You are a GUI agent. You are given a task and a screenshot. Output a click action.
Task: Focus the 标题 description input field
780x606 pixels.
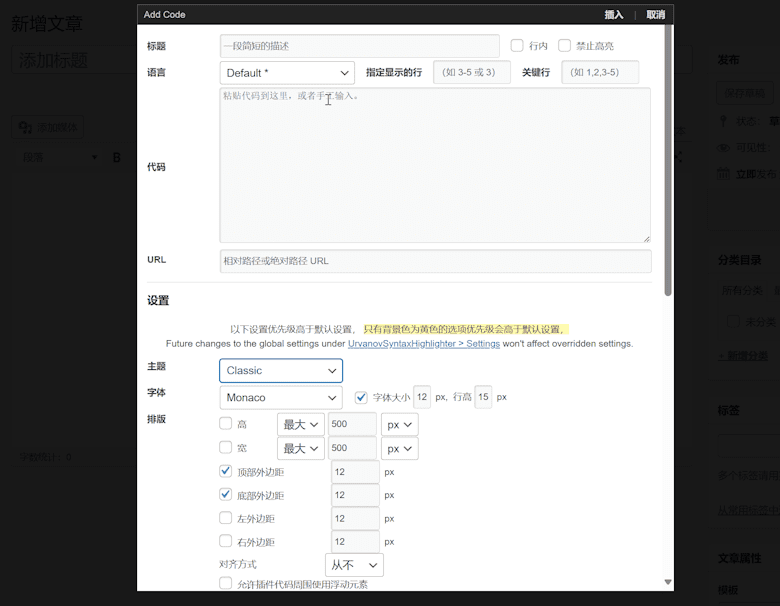pos(360,46)
